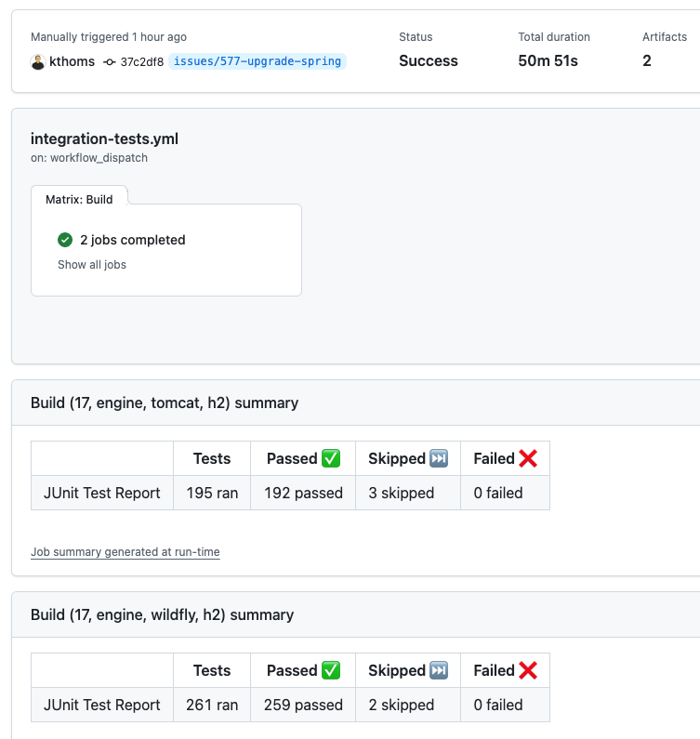Click integration-tests.yml workflow title
The width and height of the screenshot is (700, 739).
(x=105, y=139)
